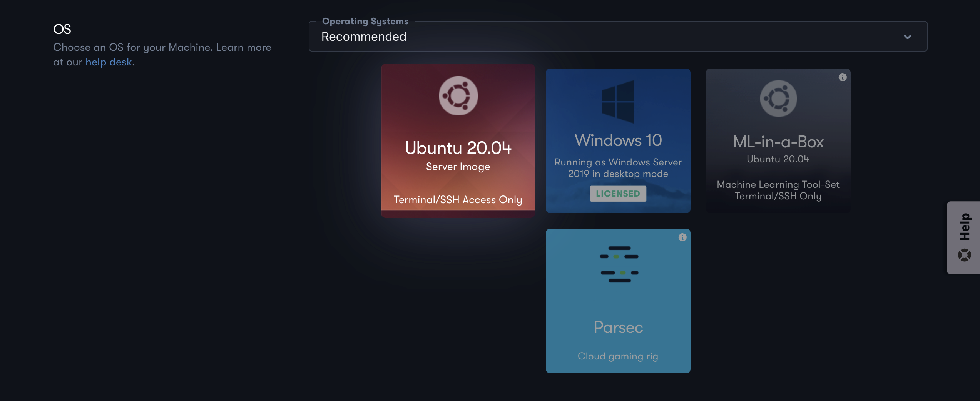This screenshot has width=980, height=401.
Task: Click the LICENSED badge on Windows 10
Action: point(618,194)
